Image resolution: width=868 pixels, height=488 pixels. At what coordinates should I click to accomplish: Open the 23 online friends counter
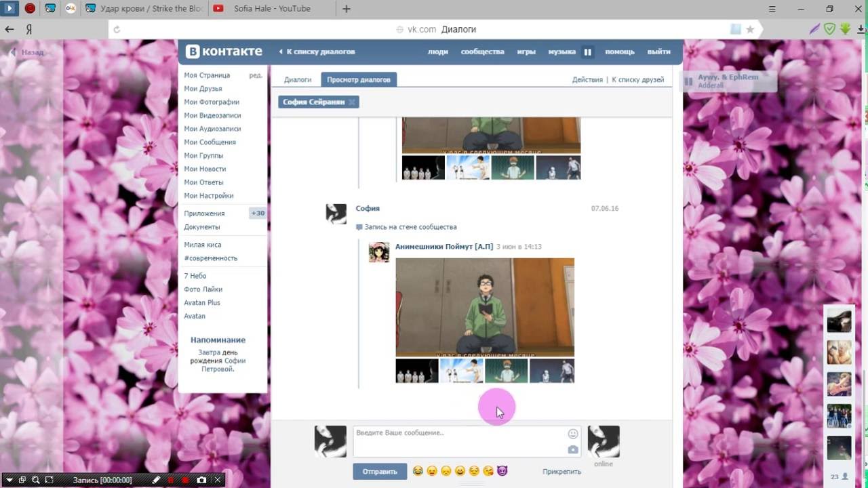(x=839, y=476)
